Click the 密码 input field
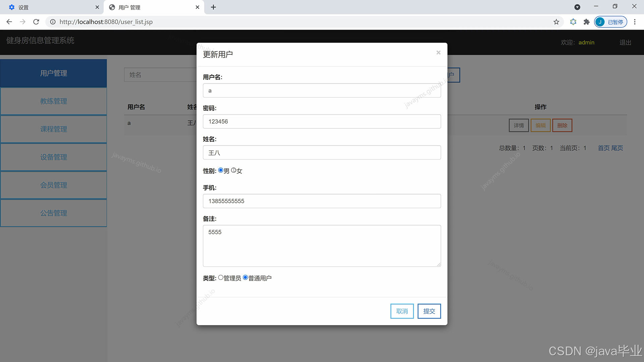644x362 pixels. point(322,121)
